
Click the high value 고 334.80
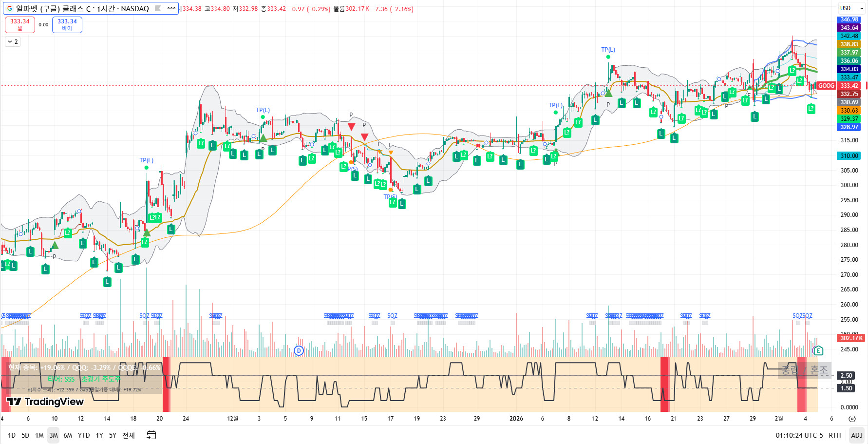[x=217, y=9]
